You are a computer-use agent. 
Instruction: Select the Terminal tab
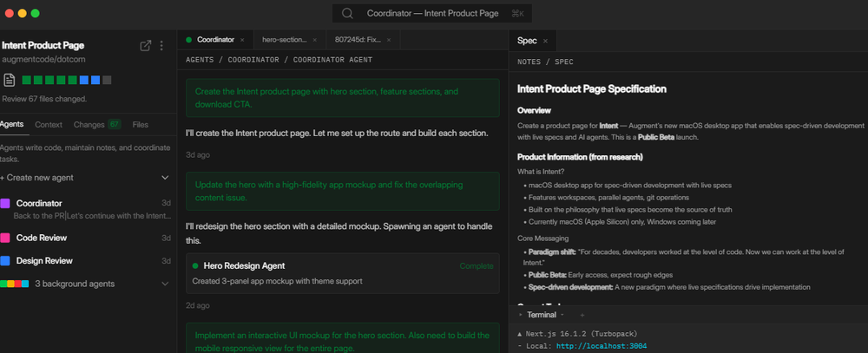point(542,315)
